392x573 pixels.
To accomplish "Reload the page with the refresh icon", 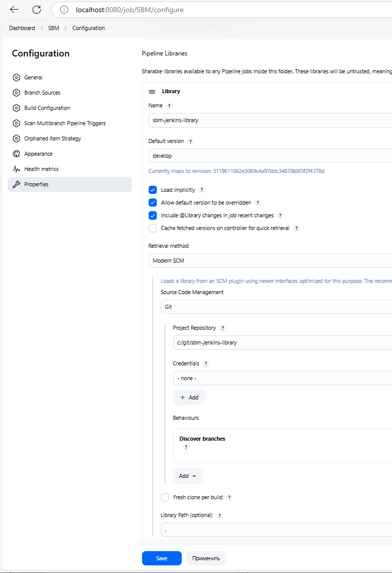I will 37,10.
